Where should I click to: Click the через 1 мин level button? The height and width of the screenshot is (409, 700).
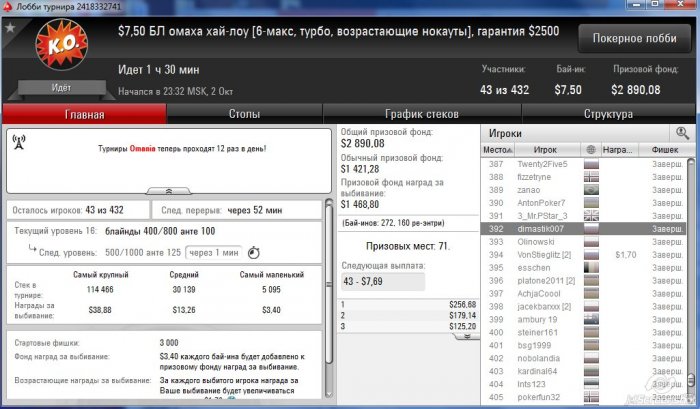click(x=214, y=253)
